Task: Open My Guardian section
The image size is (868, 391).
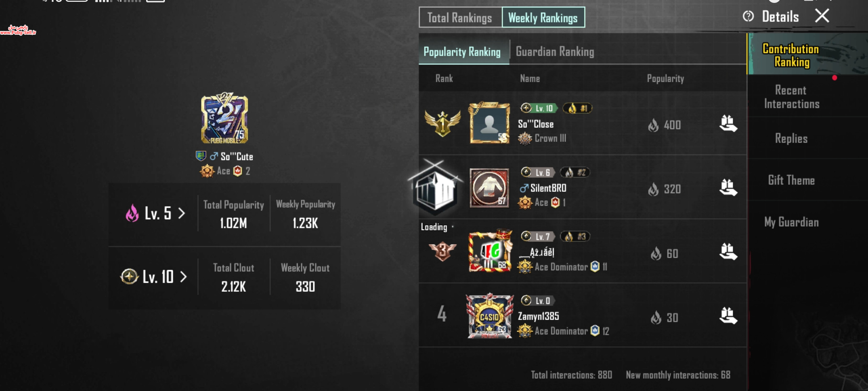Action: 792,222
